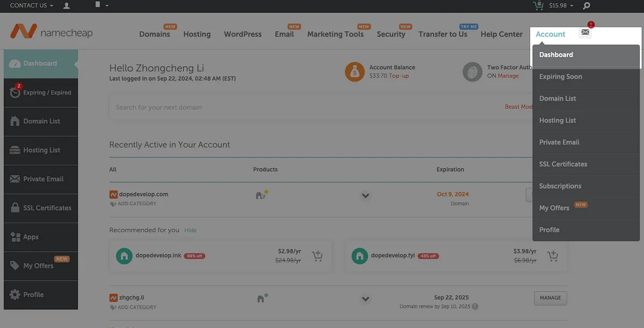Viewport: 644px width, 328px height.
Task: Click the user profile icon in top bar
Action: 67,6
